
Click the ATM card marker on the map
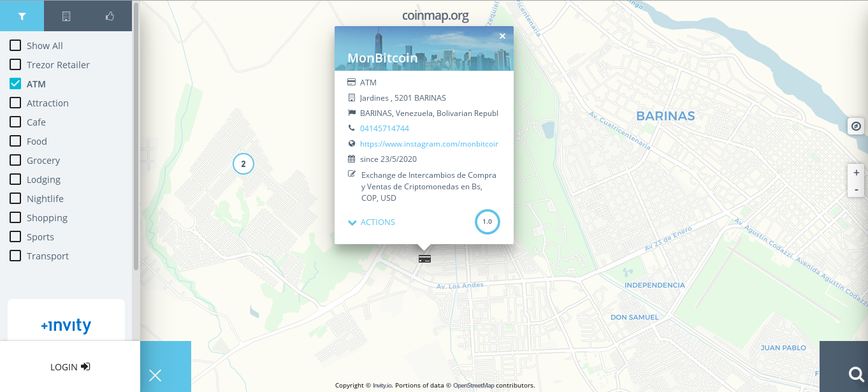(424, 259)
